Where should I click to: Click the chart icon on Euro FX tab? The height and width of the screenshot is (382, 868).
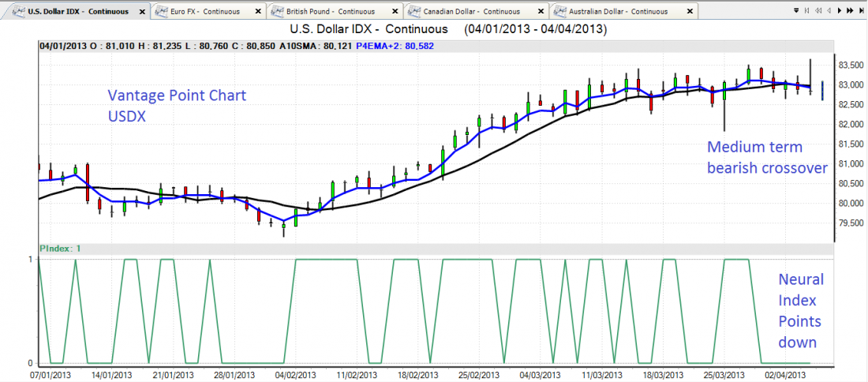(x=161, y=11)
